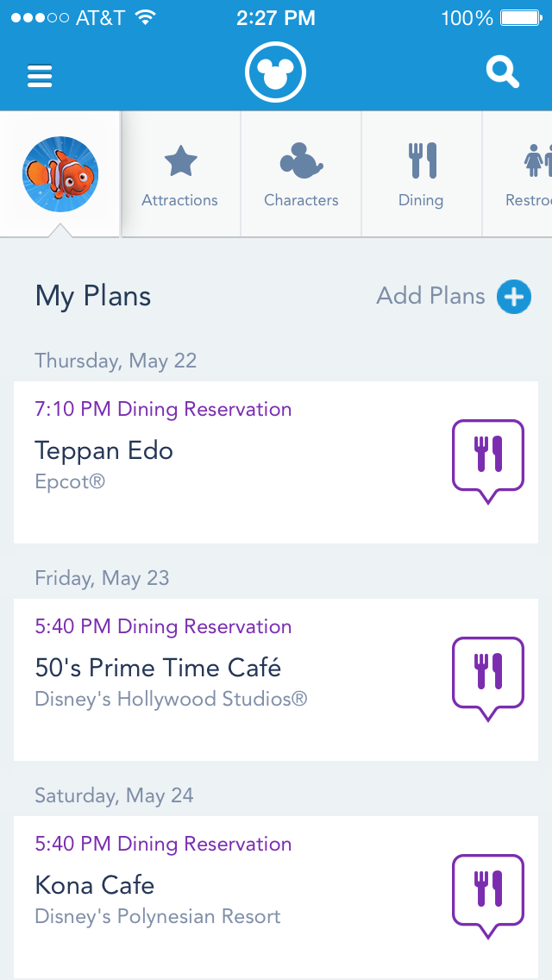
Task: Select the Nemo avatar profile tab
Action: 60,175
